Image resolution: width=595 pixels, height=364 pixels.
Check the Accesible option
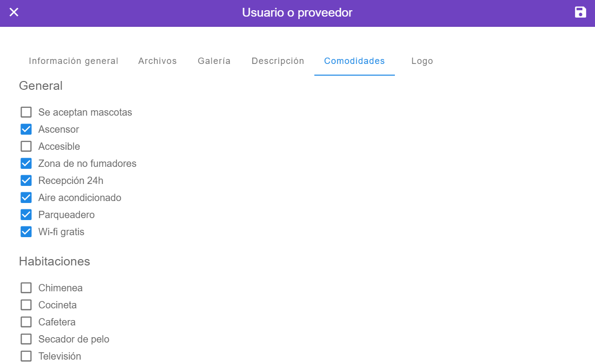pyautogui.click(x=26, y=146)
